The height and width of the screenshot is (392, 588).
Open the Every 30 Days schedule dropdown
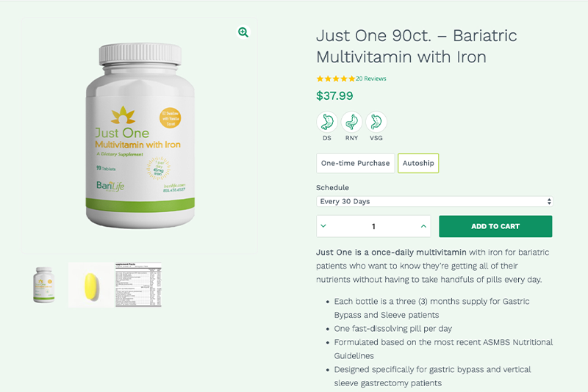point(434,201)
